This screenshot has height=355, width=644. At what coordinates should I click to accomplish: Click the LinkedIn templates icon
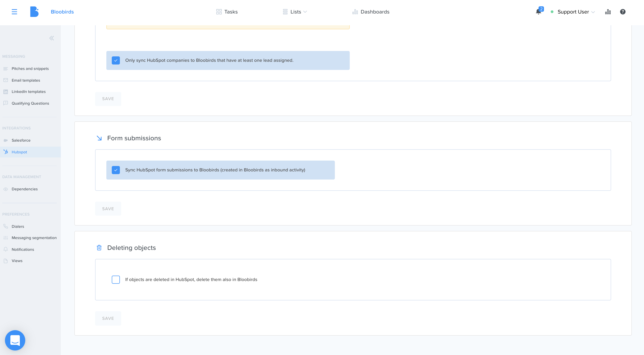5,92
